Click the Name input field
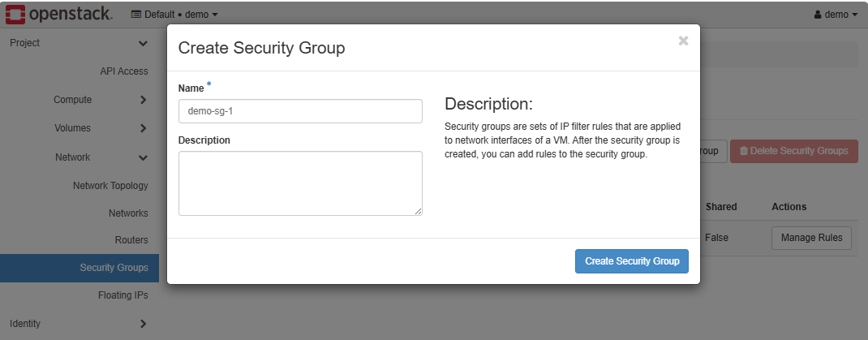Image resolution: width=868 pixels, height=340 pixels. (300, 111)
